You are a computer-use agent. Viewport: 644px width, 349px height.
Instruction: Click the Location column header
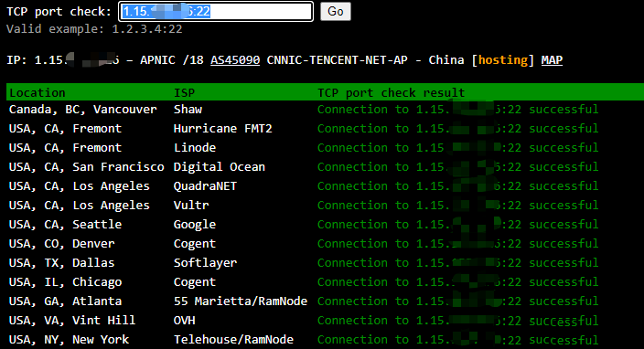pyautogui.click(x=38, y=92)
